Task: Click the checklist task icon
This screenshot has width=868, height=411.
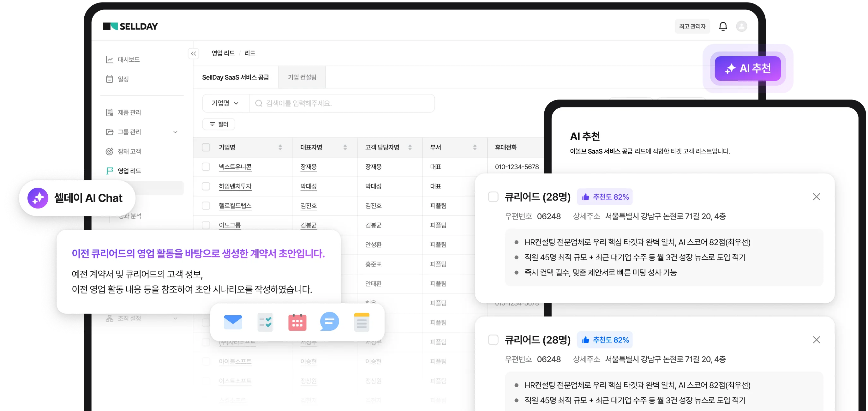Action: click(265, 322)
